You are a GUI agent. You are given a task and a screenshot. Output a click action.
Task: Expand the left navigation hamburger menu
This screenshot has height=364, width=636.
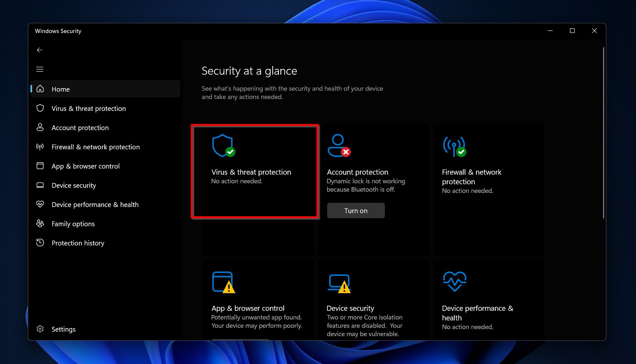point(39,69)
